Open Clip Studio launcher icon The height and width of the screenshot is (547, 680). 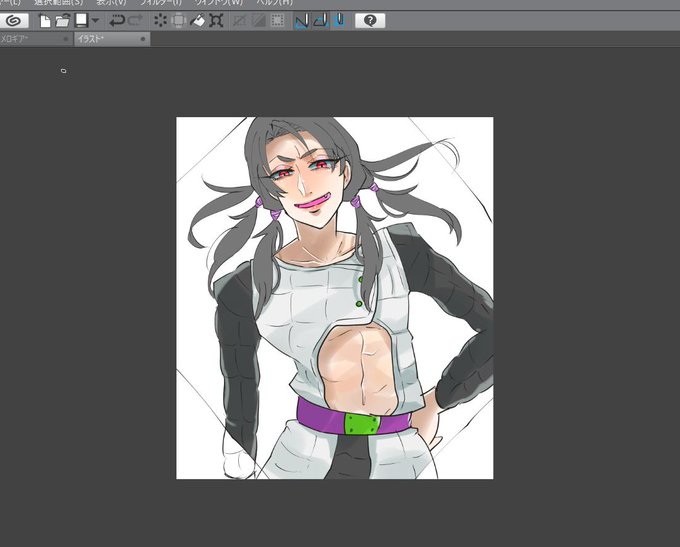coord(14,20)
